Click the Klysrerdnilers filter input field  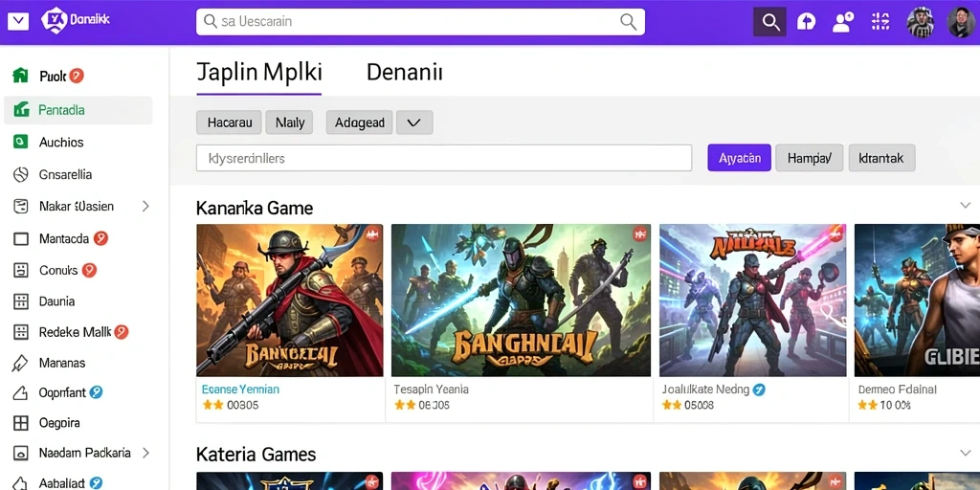click(444, 158)
